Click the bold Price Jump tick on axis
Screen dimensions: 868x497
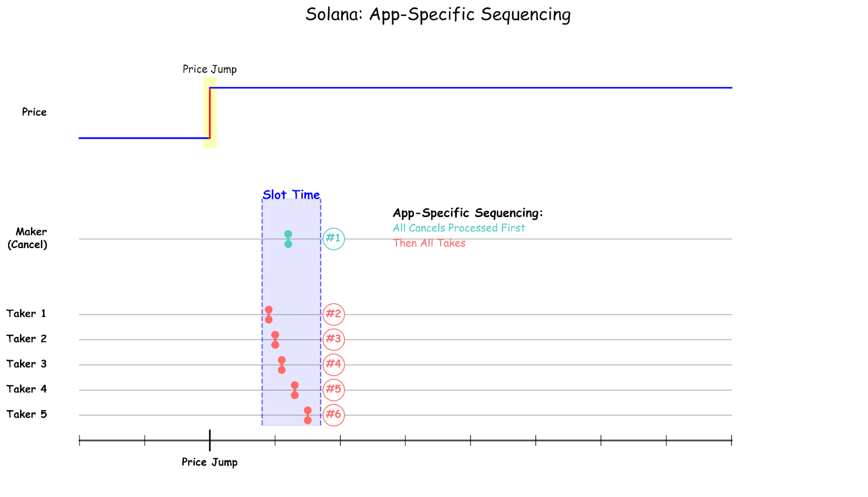tap(210, 440)
